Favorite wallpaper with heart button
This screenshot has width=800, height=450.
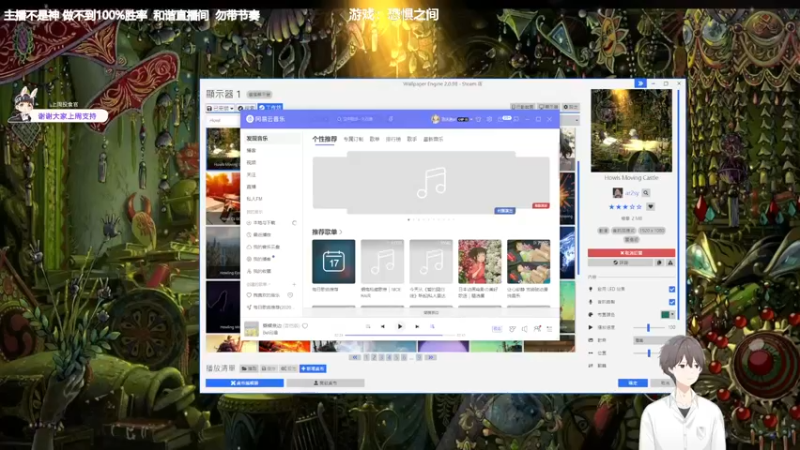651,207
